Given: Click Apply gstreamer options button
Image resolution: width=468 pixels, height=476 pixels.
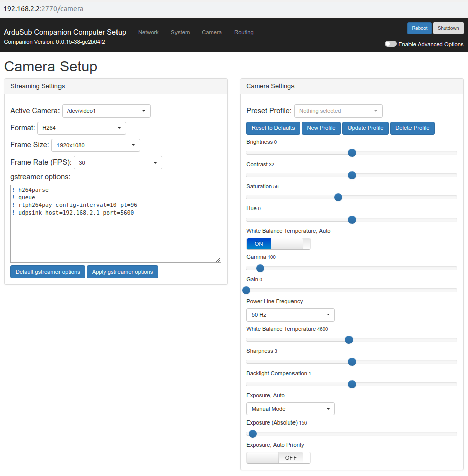Looking at the screenshot, I should 123,272.
